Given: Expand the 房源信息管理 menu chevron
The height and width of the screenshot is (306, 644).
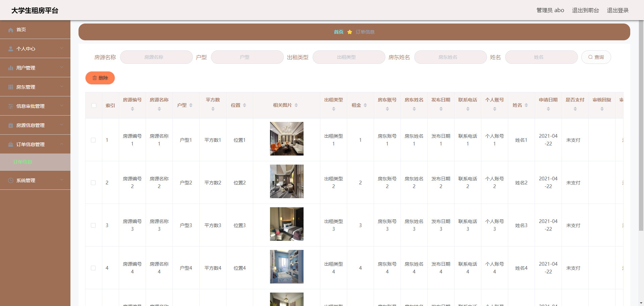Looking at the screenshot, I should tap(62, 125).
